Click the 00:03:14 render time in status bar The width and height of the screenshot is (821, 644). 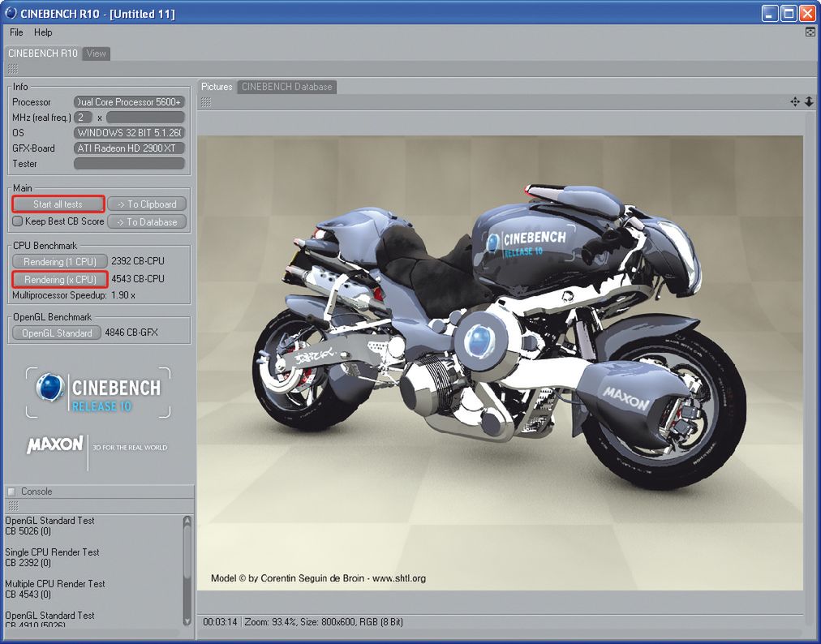coord(220,622)
